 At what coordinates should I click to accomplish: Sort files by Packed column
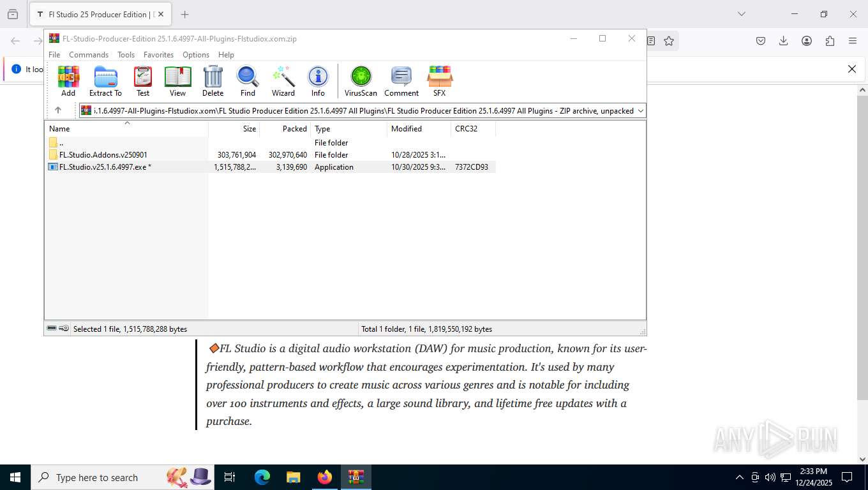coord(285,128)
